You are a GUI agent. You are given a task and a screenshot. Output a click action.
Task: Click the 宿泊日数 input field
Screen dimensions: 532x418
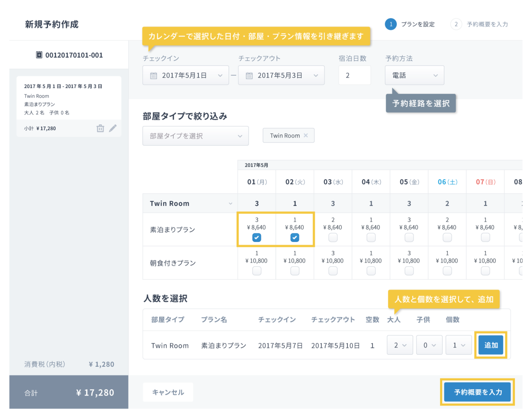(x=355, y=76)
